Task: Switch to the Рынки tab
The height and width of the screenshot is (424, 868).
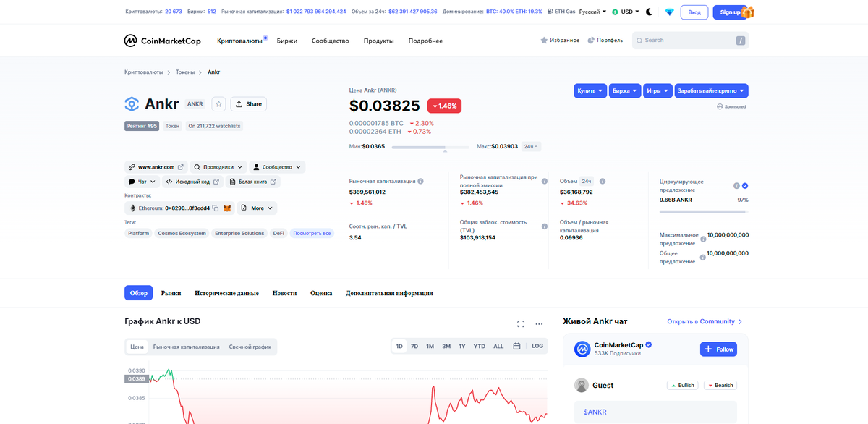Action: coord(171,293)
